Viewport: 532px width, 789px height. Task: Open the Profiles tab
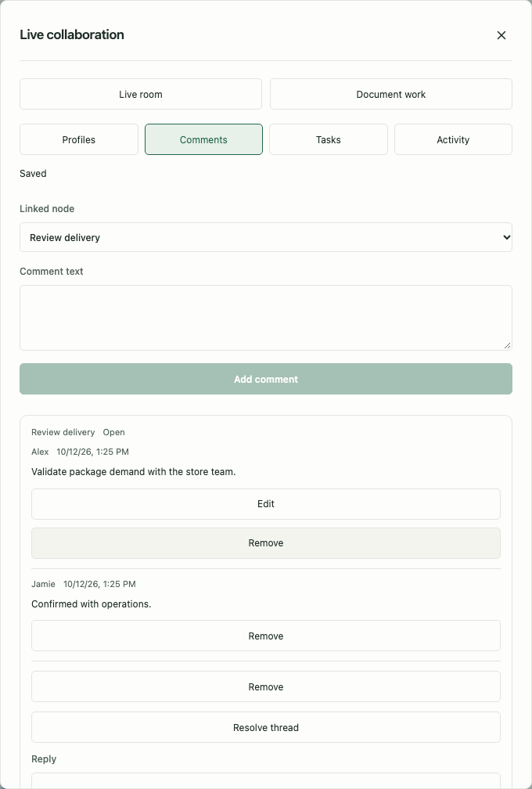pyautogui.click(x=79, y=139)
